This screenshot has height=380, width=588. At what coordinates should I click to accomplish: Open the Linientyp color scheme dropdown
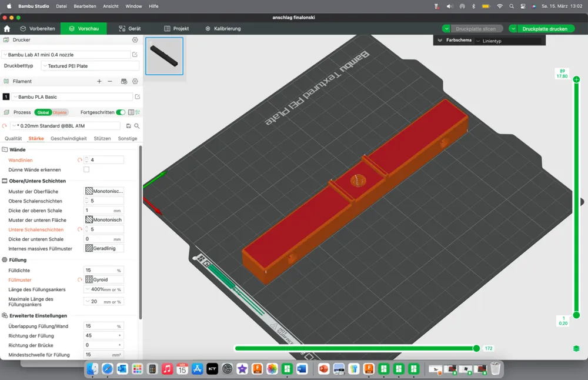point(509,41)
